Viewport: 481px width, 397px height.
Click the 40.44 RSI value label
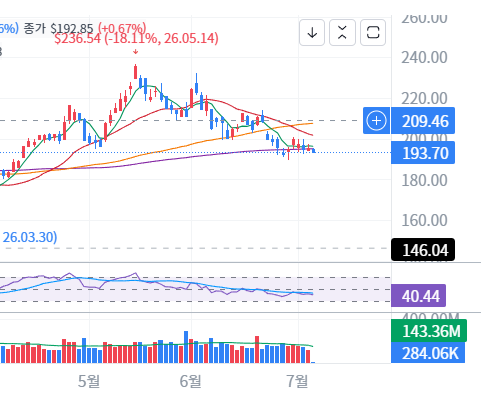[x=418, y=296]
